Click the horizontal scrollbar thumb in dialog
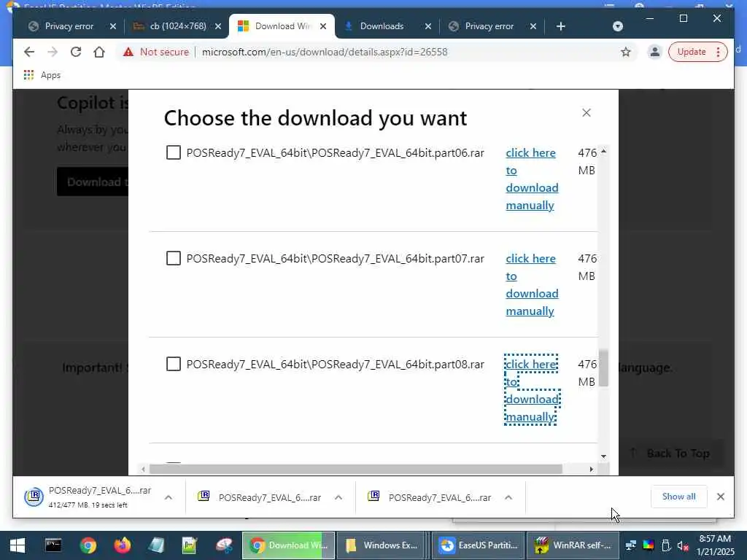The height and width of the screenshot is (560, 747). [x=356, y=469]
